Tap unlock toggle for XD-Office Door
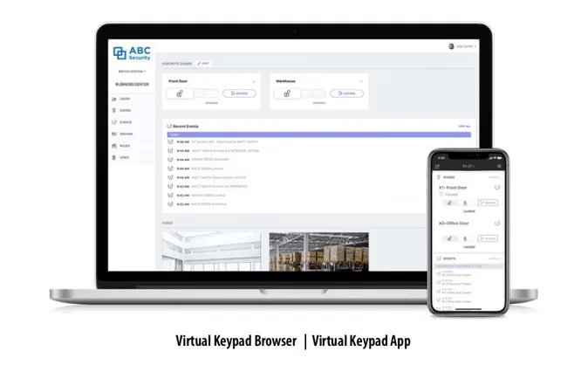This screenshot has width=588, height=365. [449, 238]
